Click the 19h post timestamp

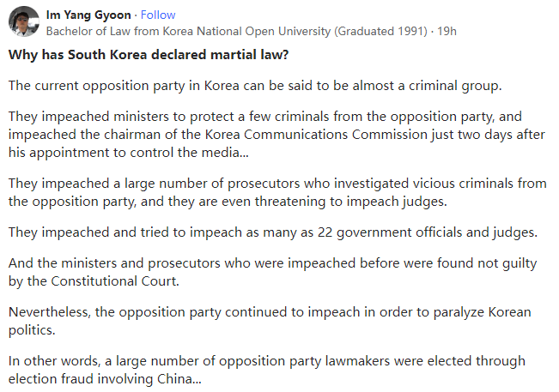pos(447,32)
